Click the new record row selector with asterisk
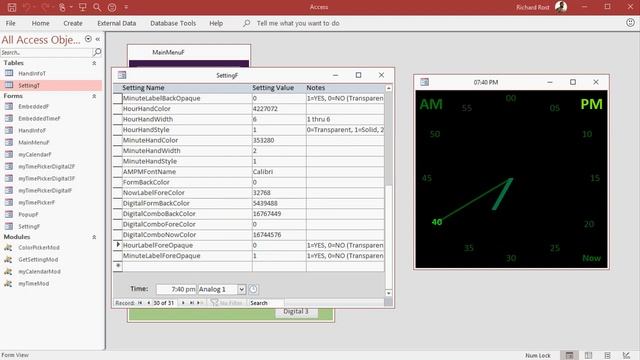Screen dimensions: 640x360 pyautogui.click(x=118, y=266)
